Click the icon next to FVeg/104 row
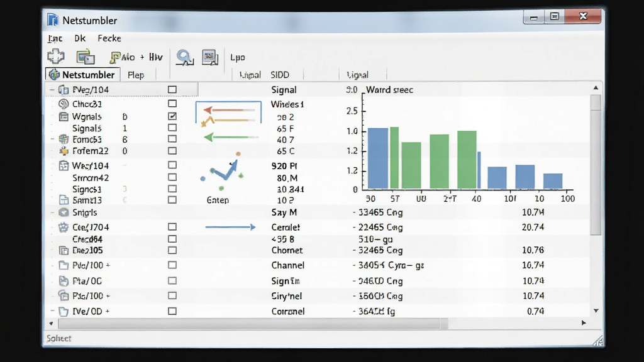This screenshot has height=362, width=644. [x=64, y=89]
